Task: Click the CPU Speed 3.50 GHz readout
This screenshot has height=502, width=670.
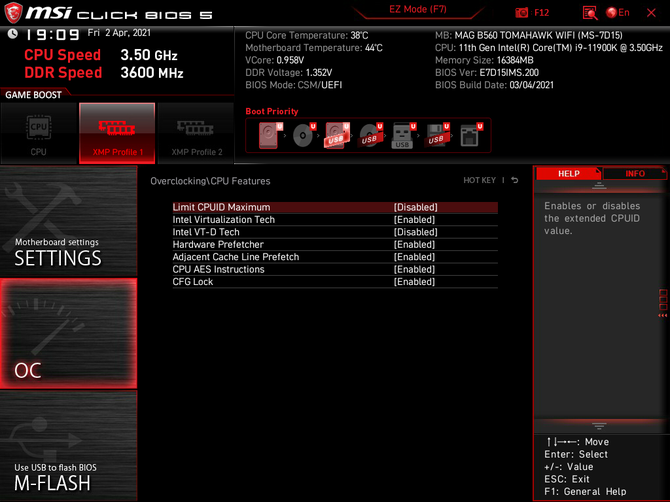Action: click(101, 55)
